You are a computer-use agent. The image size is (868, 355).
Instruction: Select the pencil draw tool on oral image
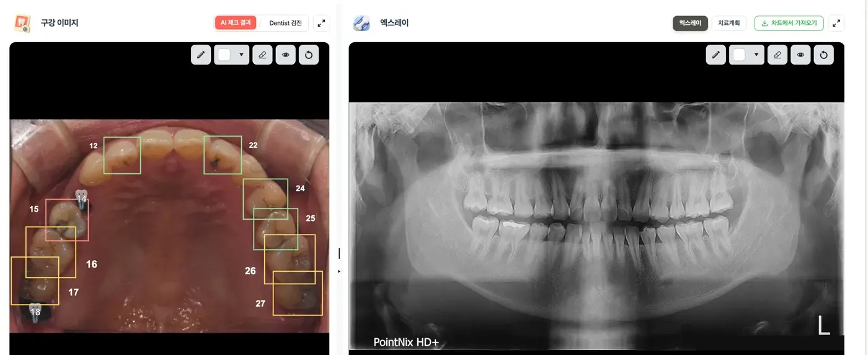click(x=201, y=55)
